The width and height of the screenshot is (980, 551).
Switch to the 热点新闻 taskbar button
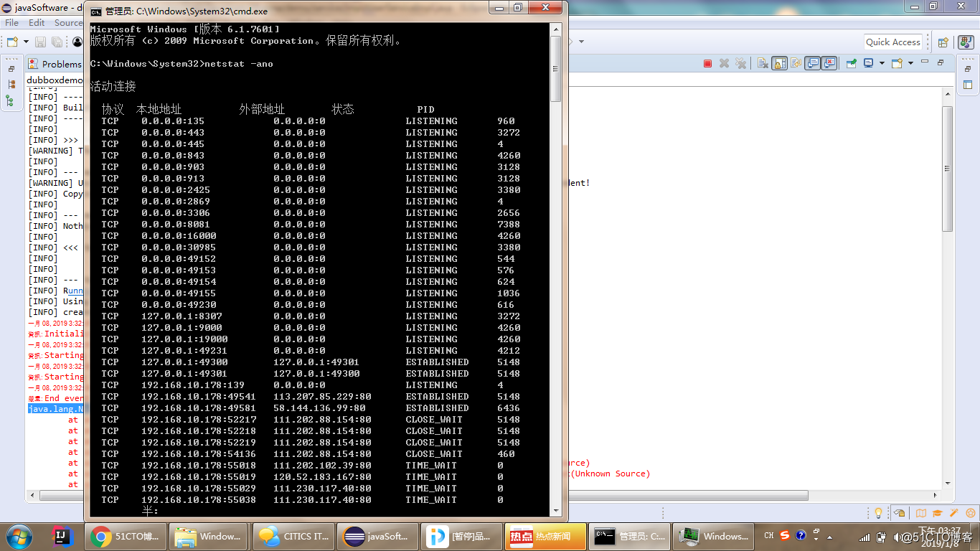pyautogui.click(x=545, y=536)
